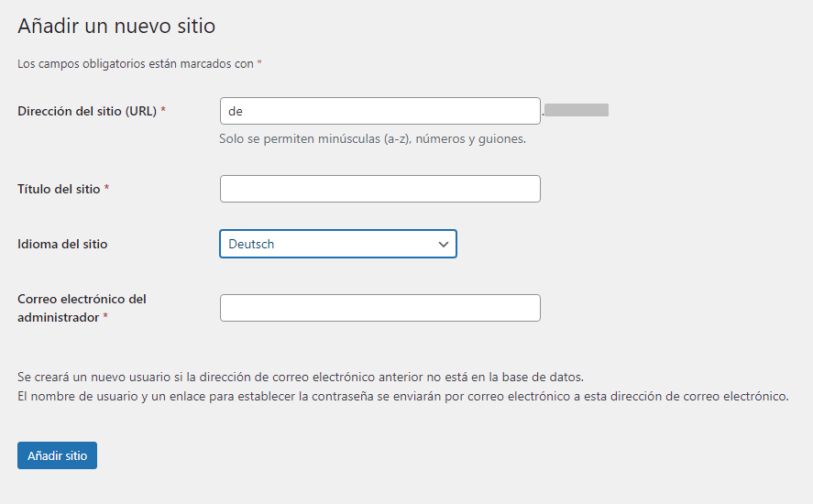Click the "Añadir un nuevo sitio" heading
The height and width of the screenshot is (504, 813).
coord(116,26)
